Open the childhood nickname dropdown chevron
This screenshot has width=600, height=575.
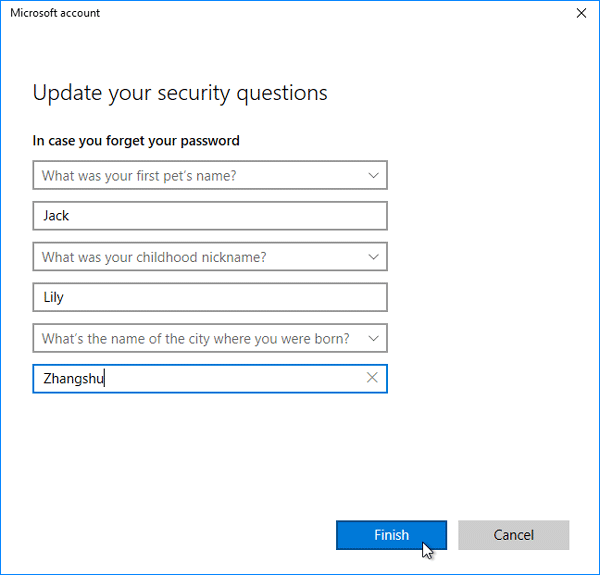[x=373, y=257]
